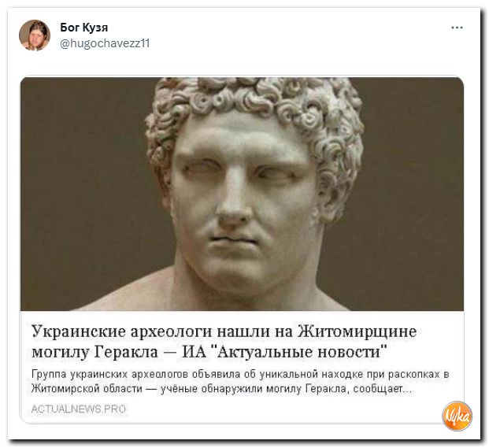Click the ИА "Актуальные новости" title text

(284, 352)
